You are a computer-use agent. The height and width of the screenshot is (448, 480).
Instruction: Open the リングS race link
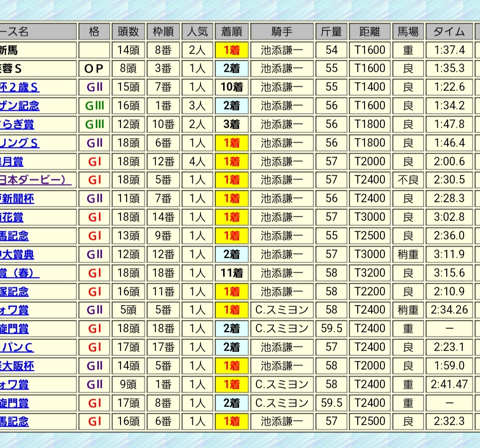tap(20, 143)
